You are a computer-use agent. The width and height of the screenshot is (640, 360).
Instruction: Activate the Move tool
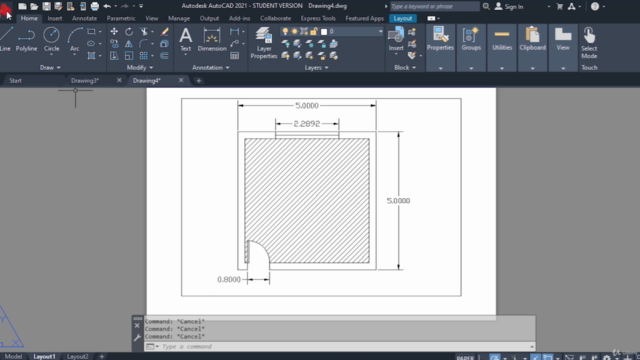pyautogui.click(x=114, y=32)
